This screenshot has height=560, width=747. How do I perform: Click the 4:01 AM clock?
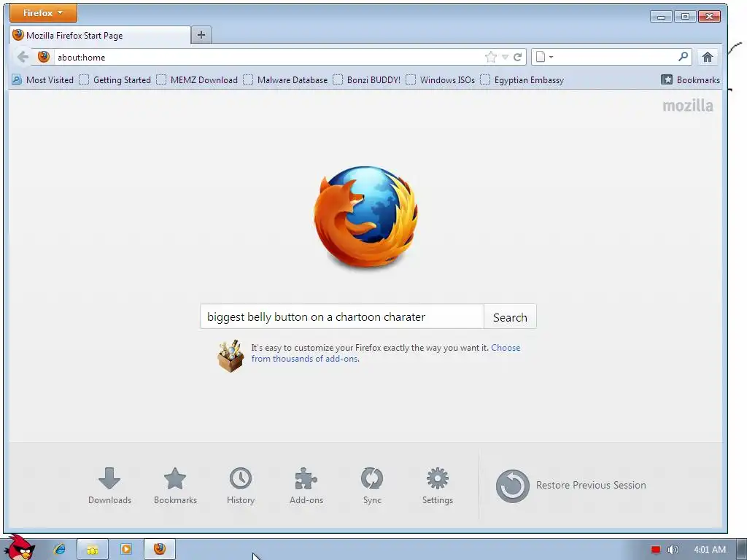709,550
